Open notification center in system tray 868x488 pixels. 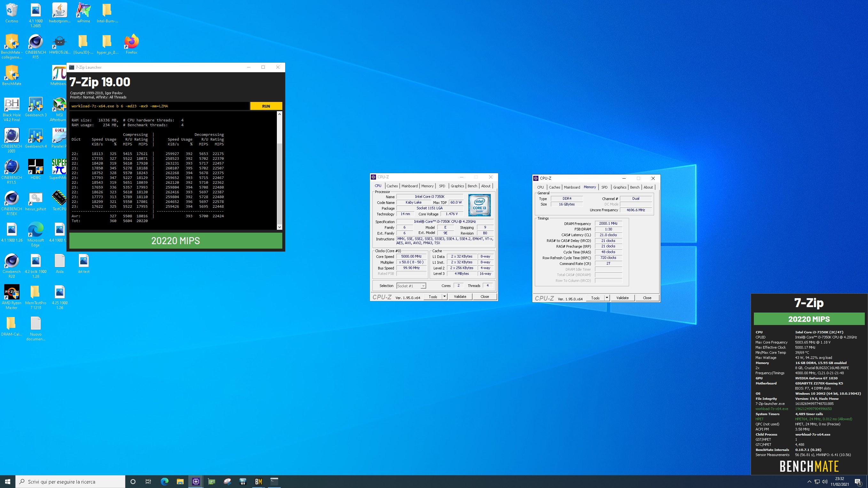(x=858, y=482)
